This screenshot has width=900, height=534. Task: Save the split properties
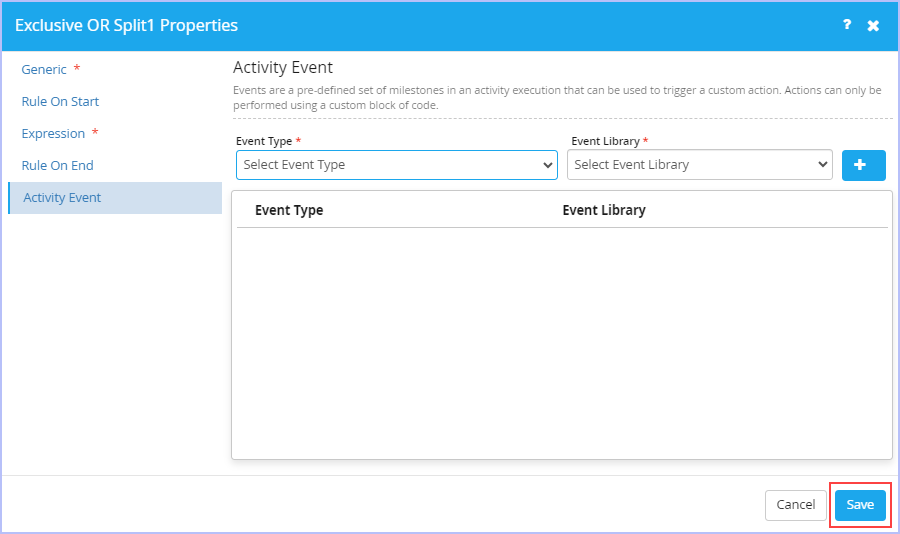(x=860, y=505)
